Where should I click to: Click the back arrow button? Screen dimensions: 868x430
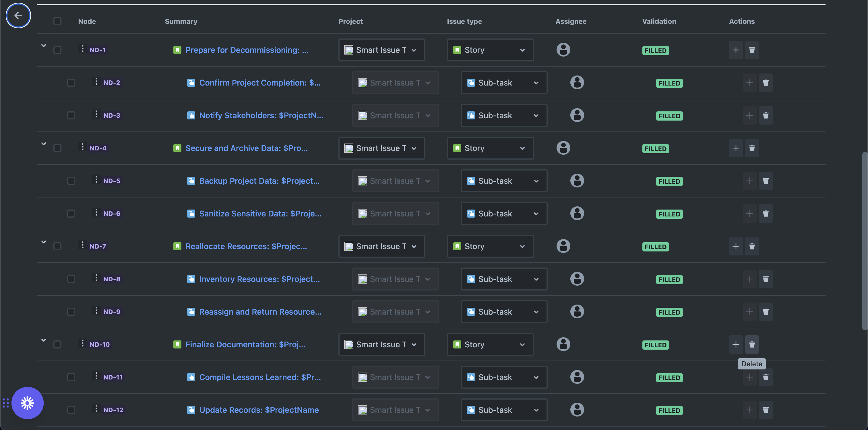[x=18, y=16]
